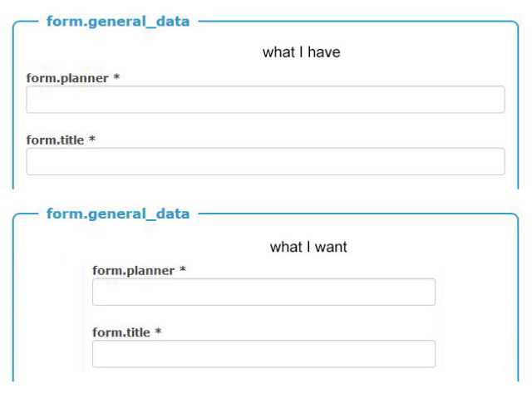Click the "what I have" caption text
Viewport: 532px width, 393px height.
point(301,52)
